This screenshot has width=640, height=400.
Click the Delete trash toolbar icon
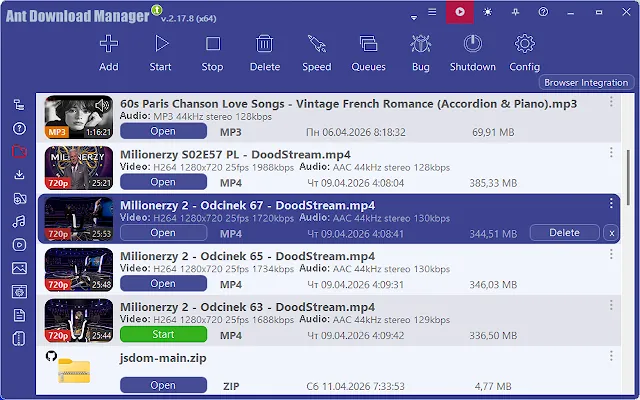tap(264, 44)
